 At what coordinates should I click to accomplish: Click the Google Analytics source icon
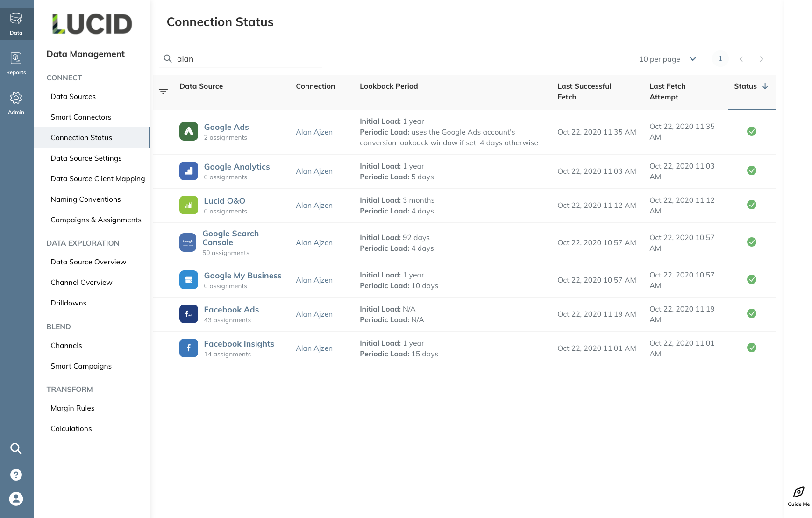[189, 171]
